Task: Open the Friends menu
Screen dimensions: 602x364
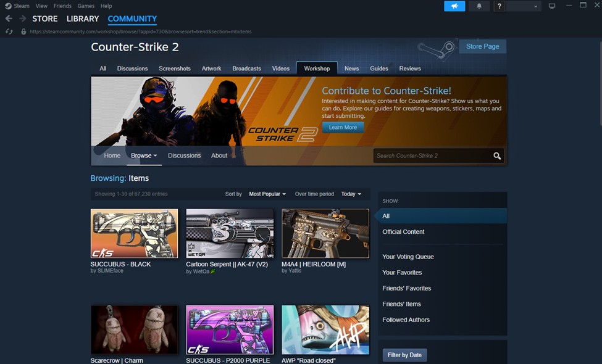Action: point(62,6)
